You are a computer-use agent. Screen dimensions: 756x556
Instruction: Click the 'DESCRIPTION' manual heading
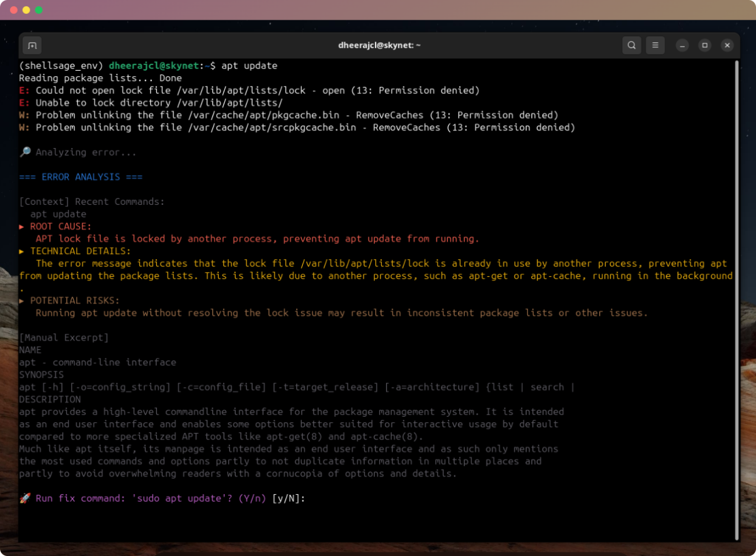(50, 399)
